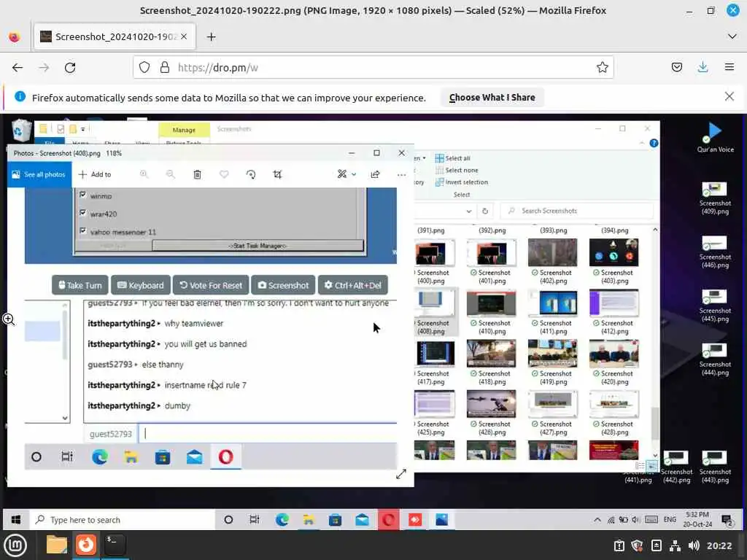Zoom out the photo in Photos
This screenshot has width=747, height=560.
tap(171, 175)
